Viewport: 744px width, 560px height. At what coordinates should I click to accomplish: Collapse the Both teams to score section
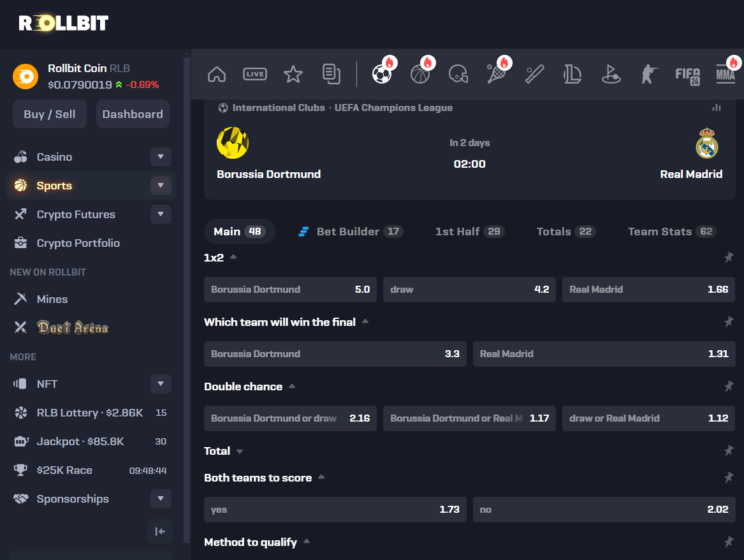coord(321,477)
